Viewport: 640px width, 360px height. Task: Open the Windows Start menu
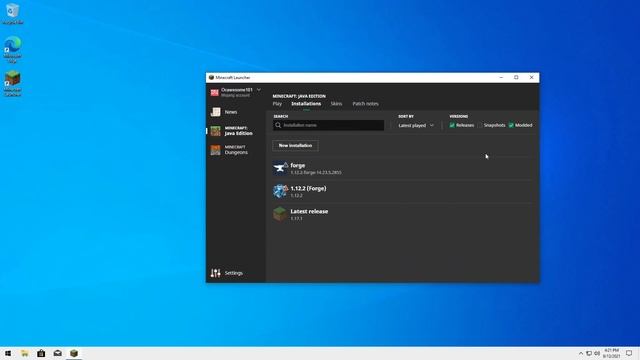(x=8, y=353)
